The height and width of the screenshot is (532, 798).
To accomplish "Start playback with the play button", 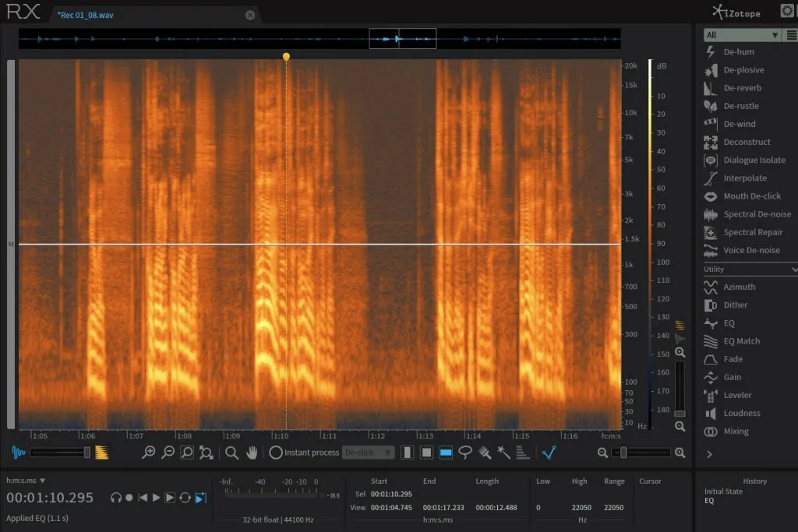I will click(156, 498).
